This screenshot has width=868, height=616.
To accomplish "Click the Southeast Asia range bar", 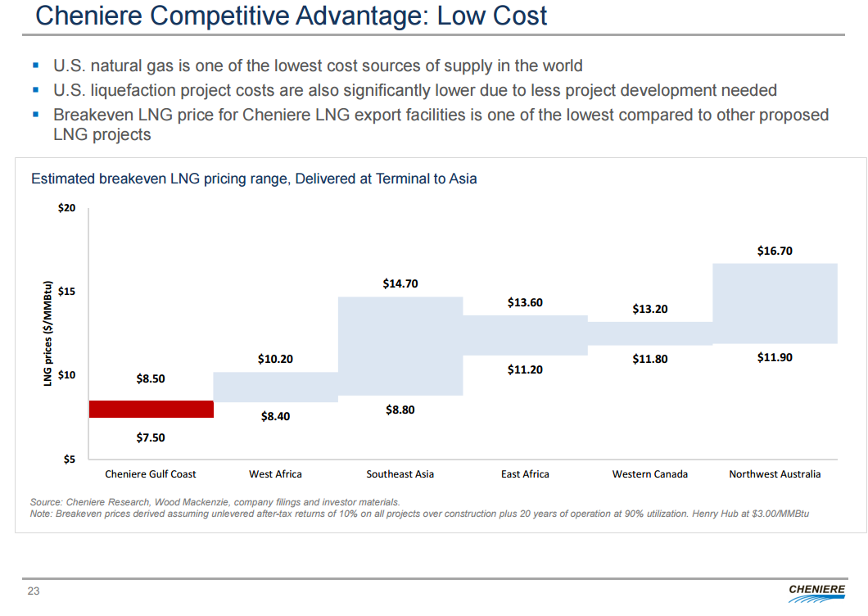I will coord(400,346).
